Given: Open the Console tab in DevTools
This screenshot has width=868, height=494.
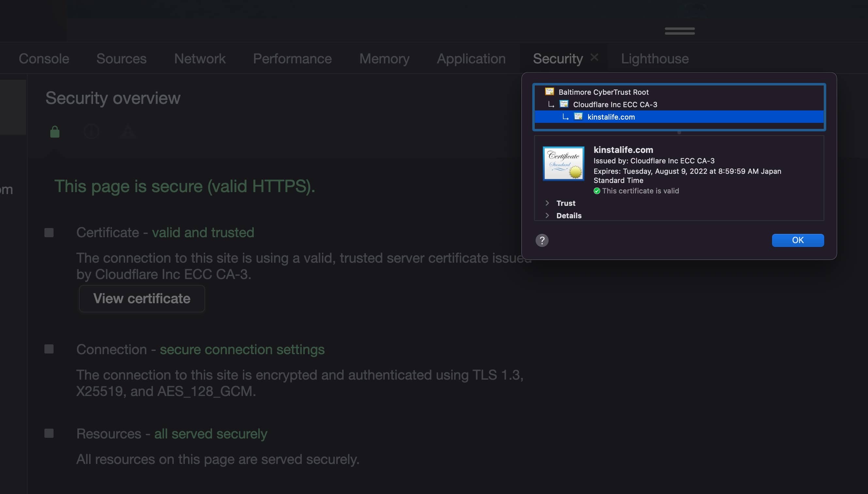Looking at the screenshot, I should (43, 58).
